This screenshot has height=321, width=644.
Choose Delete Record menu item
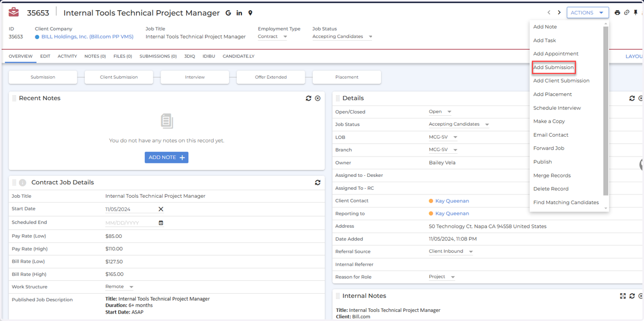click(x=551, y=189)
